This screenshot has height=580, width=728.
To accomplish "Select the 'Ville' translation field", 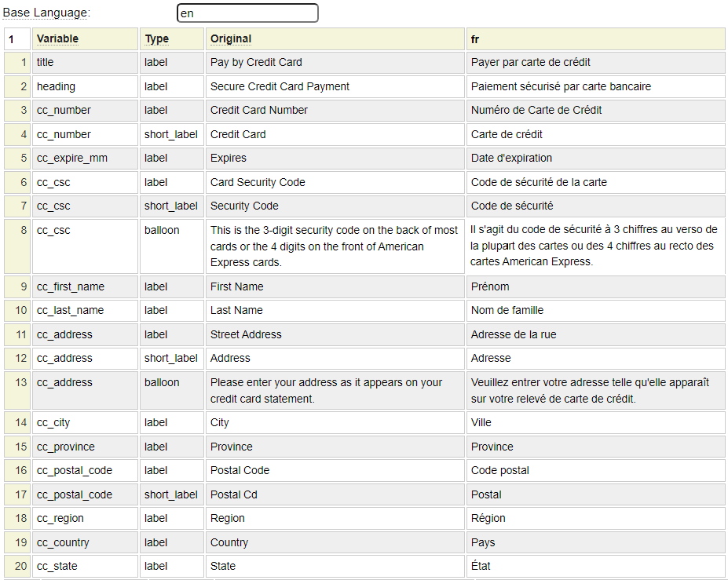I will click(595, 423).
